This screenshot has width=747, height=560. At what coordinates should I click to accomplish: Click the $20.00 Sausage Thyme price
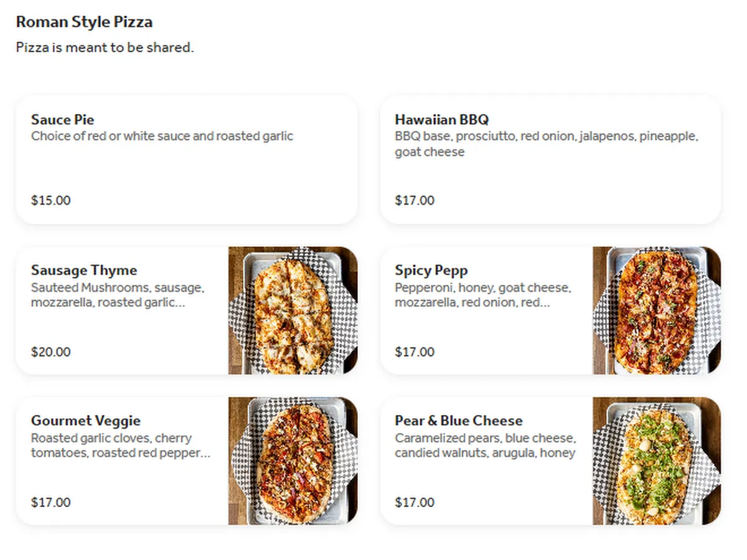(x=51, y=352)
